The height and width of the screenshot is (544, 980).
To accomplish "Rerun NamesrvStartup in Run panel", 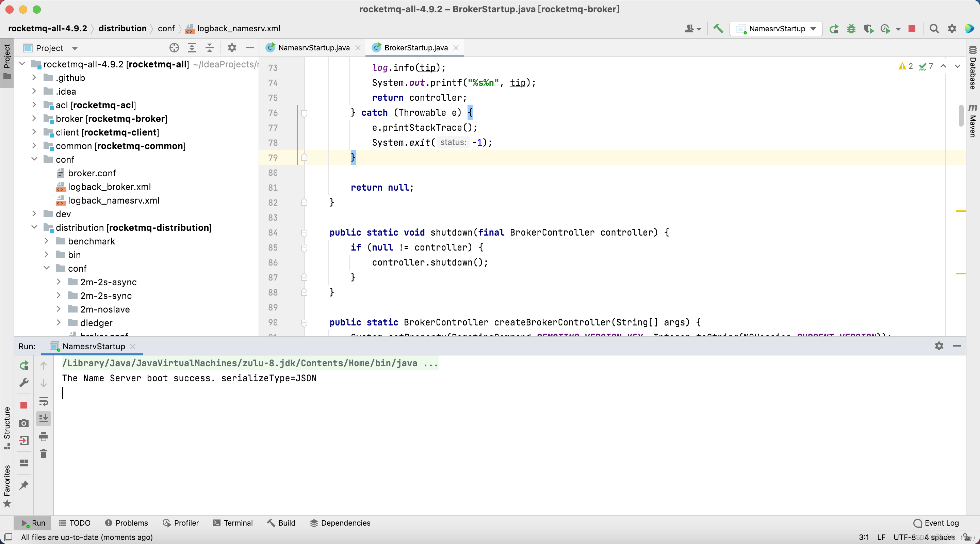I will 23,366.
